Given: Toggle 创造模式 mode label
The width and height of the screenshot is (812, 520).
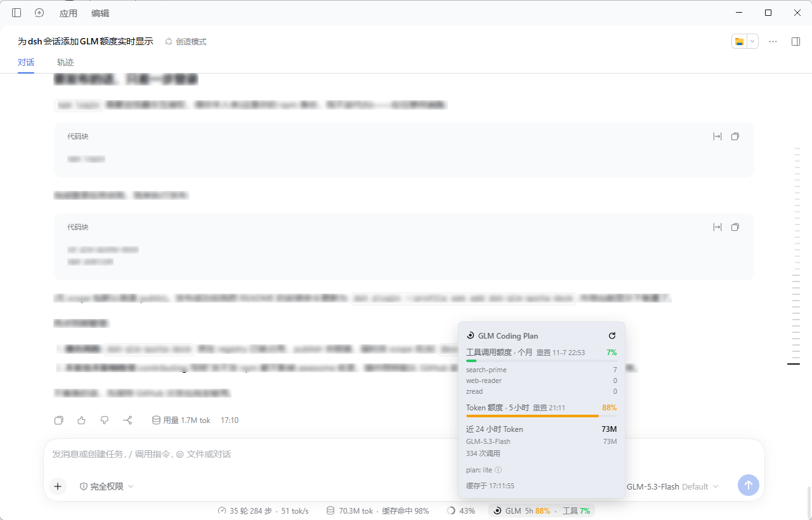Looking at the screenshot, I should 186,41.
